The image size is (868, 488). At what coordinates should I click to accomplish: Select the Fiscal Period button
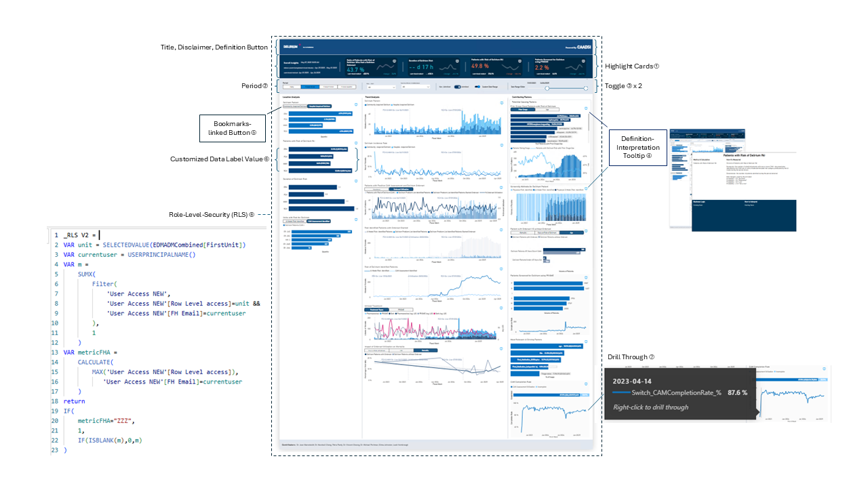point(328,87)
